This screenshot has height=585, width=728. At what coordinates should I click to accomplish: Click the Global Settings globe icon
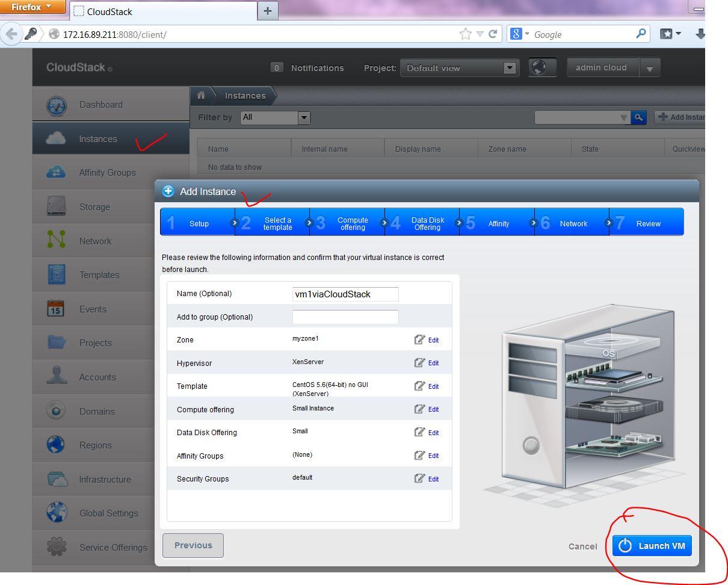[x=57, y=513]
